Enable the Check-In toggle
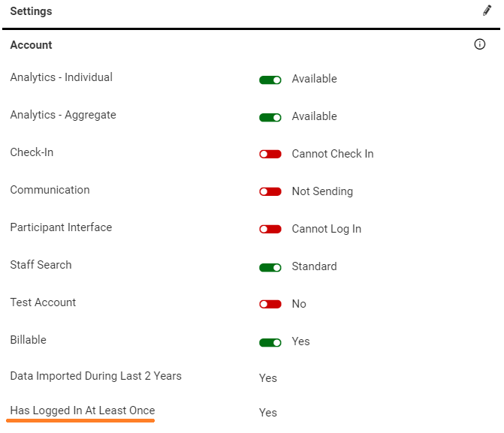Image resolution: width=504 pixels, height=433 pixels. pos(270,155)
